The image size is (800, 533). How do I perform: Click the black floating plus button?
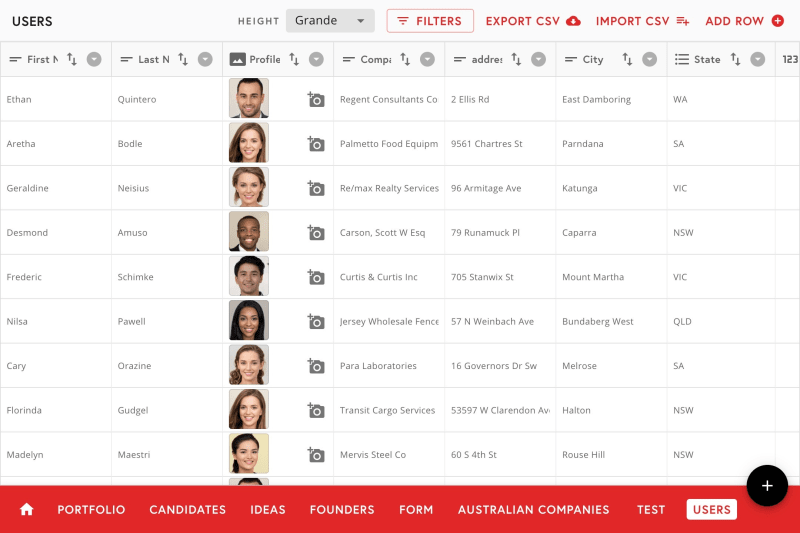pos(767,486)
